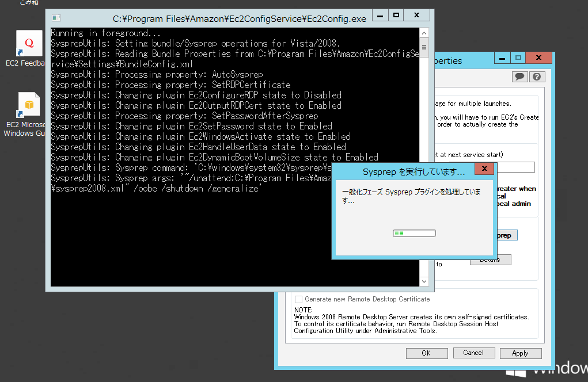
Task: Enable Generate new Remote Desktop Certificate
Action: [298, 299]
